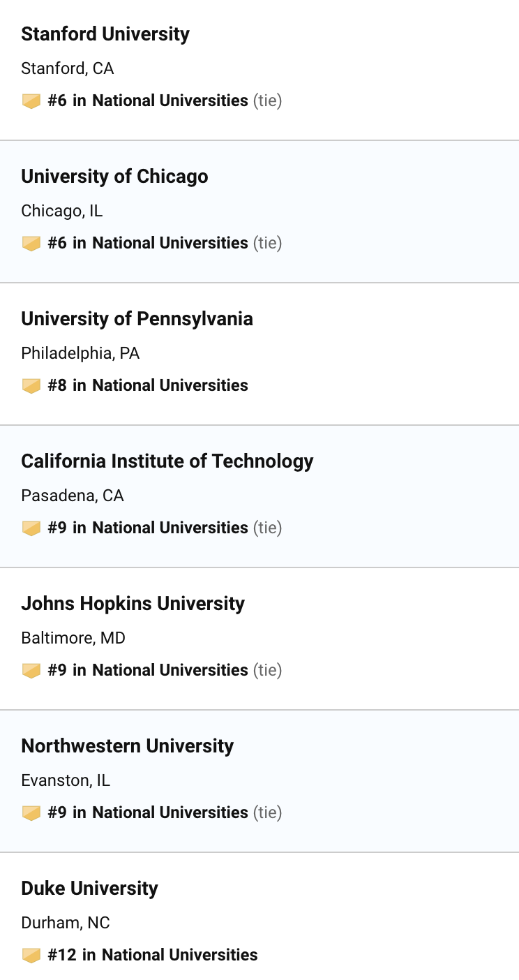This screenshot has height=980, width=519.
Task: Click the badge icon beside Caltech's #9 ranking
Action: click(x=31, y=528)
